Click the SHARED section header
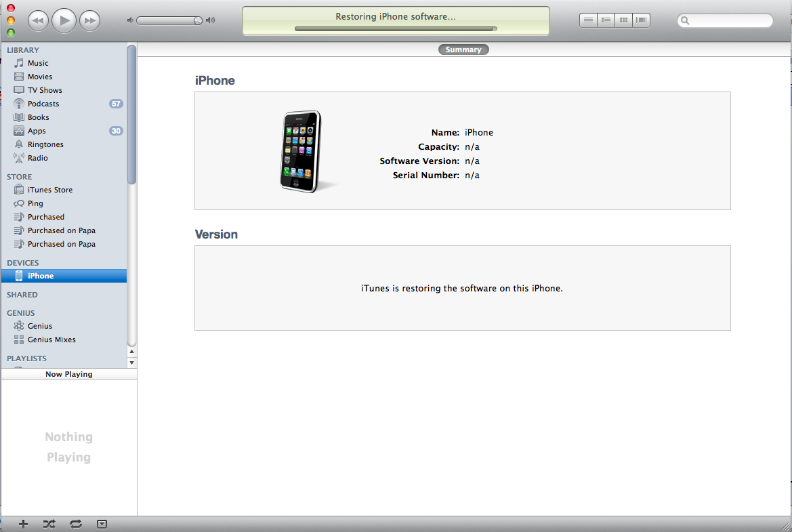 [x=22, y=295]
